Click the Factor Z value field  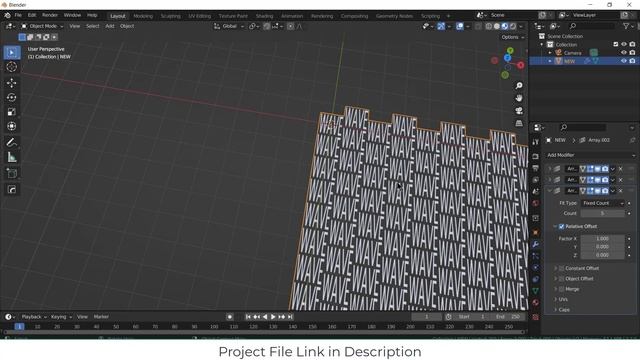602,255
